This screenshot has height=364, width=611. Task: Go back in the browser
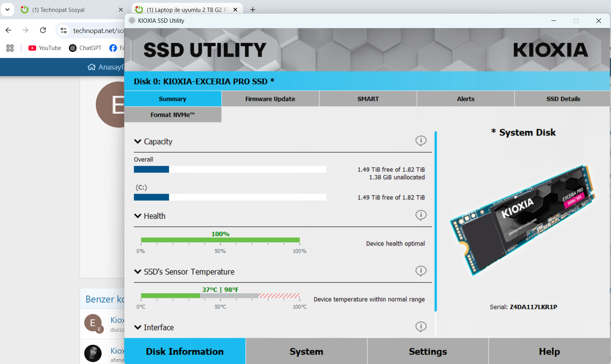[8, 30]
